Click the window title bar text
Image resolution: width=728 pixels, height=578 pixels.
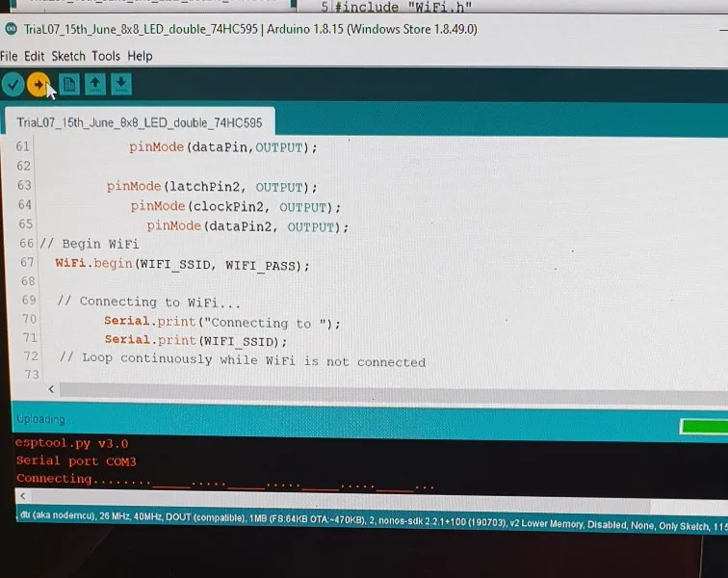[x=250, y=29]
